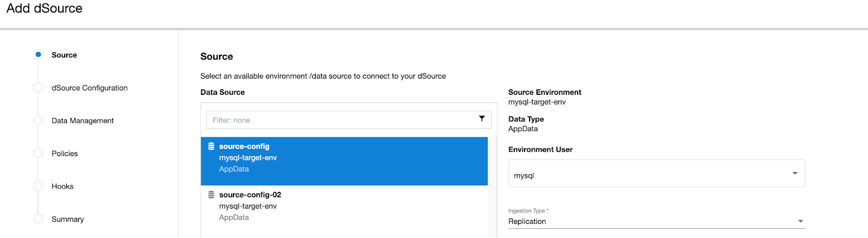This screenshot has height=238, width=868.
Task: Click the Summary step circle
Action: coord(39,219)
